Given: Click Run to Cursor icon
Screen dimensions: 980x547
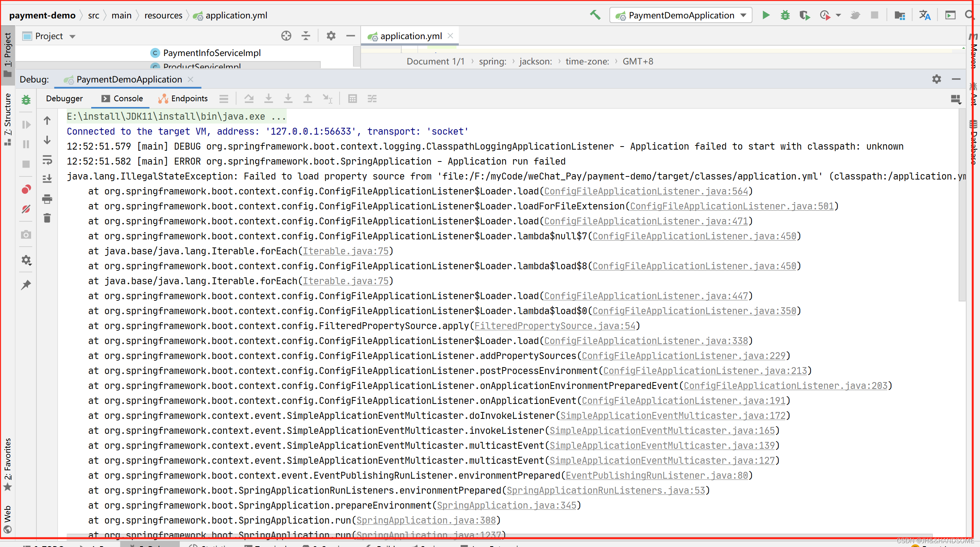Looking at the screenshot, I should pyautogui.click(x=327, y=99).
